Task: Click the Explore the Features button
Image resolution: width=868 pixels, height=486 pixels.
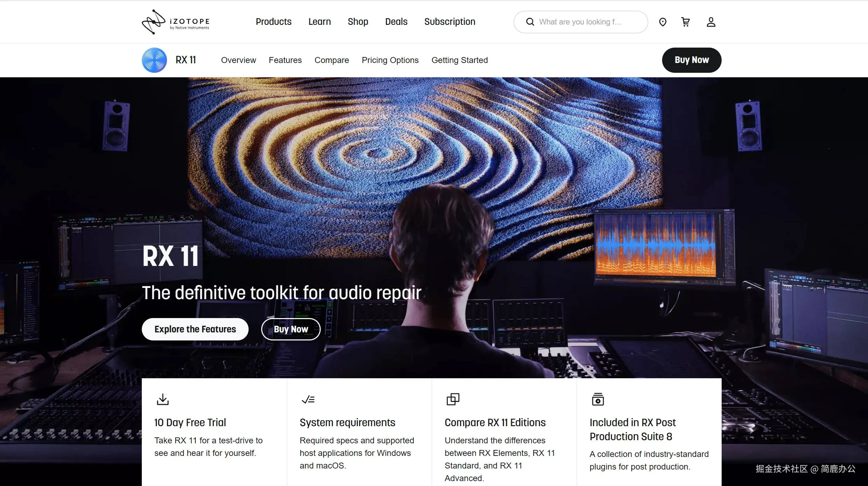Action: click(195, 329)
